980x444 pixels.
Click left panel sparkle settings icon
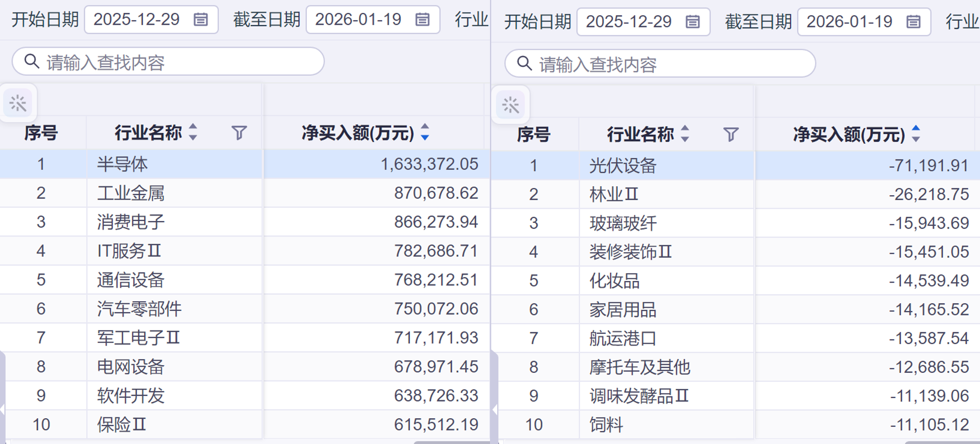[x=18, y=103]
